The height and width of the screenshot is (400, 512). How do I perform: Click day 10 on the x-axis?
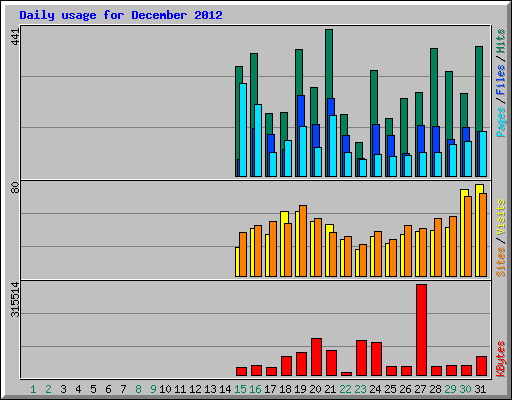click(x=165, y=389)
